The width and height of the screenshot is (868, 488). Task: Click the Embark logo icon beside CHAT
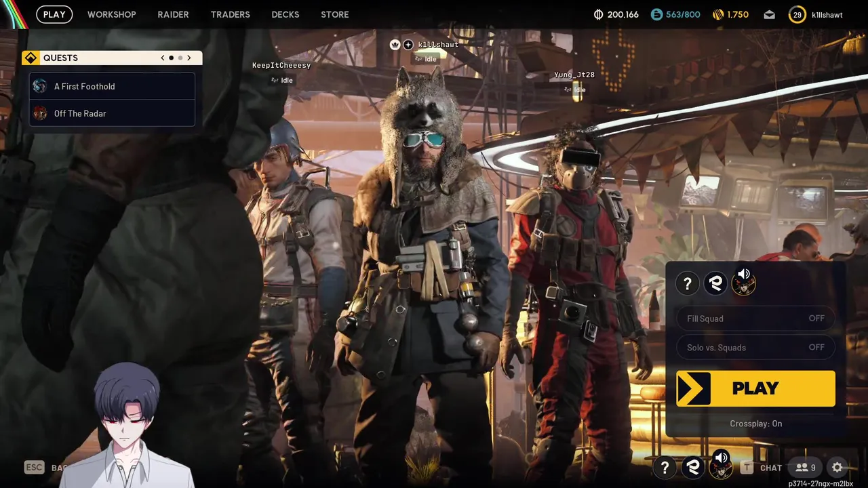[x=693, y=467]
